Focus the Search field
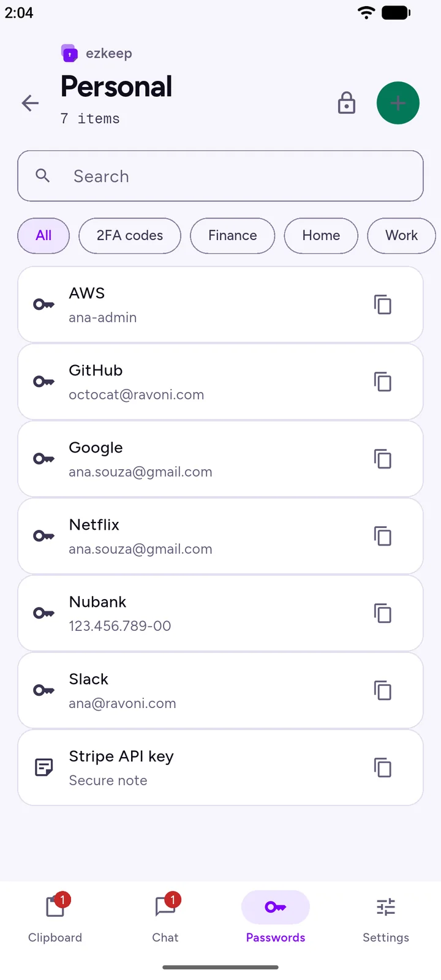This screenshot has height=980, width=441. click(221, 176)
